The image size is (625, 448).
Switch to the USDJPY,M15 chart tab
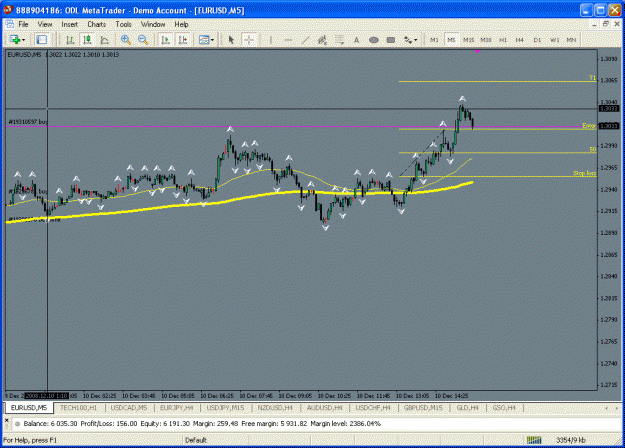point(225,408)
